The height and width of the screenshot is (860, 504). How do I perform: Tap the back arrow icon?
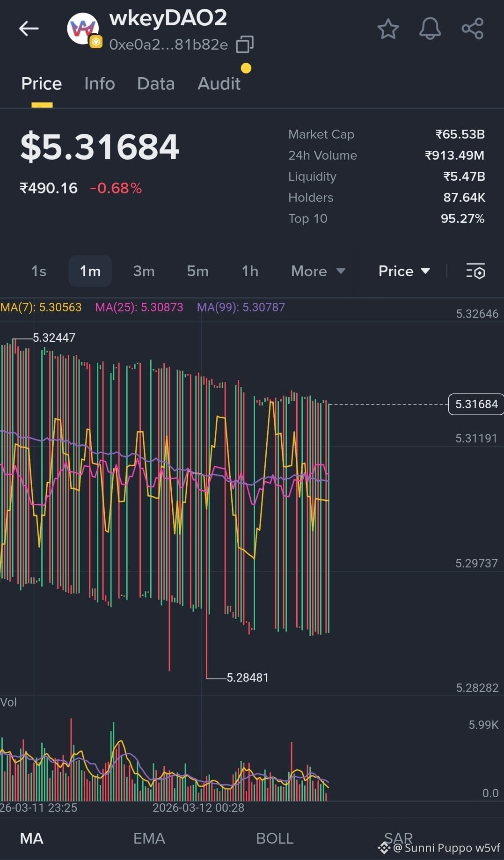(x=29, y=29)
